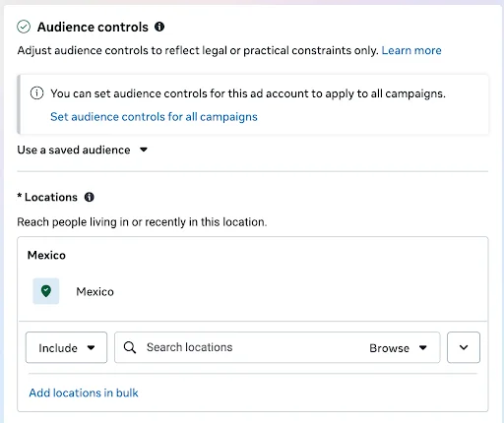Click the green checkmark beside Audience controls
Image resolution: width=504 pixels, height=423 pixels.
tap(24, 27)
